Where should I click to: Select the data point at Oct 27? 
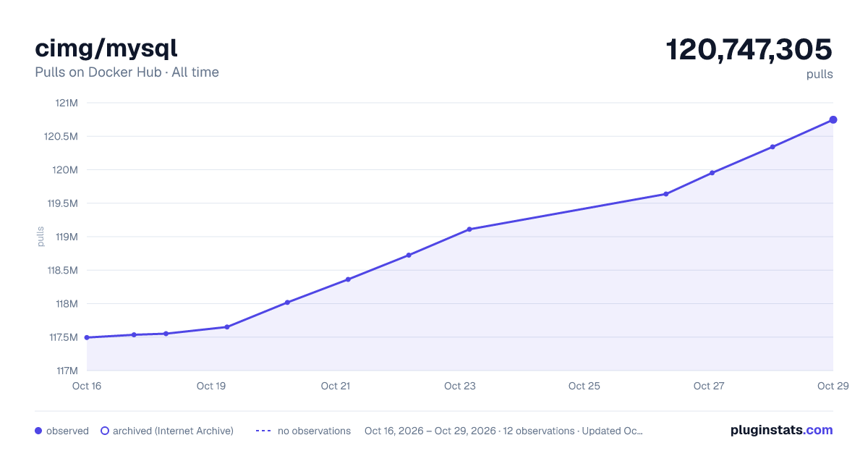(712, 173)
